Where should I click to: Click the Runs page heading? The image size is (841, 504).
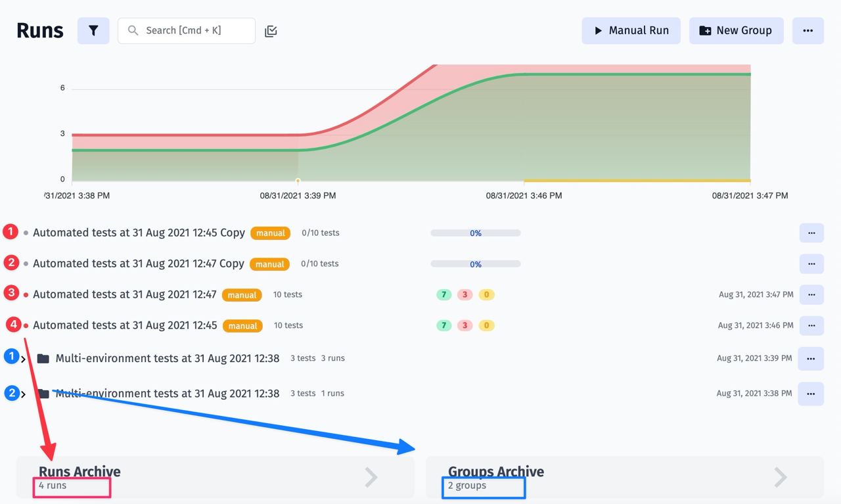(x=40, y=31)
